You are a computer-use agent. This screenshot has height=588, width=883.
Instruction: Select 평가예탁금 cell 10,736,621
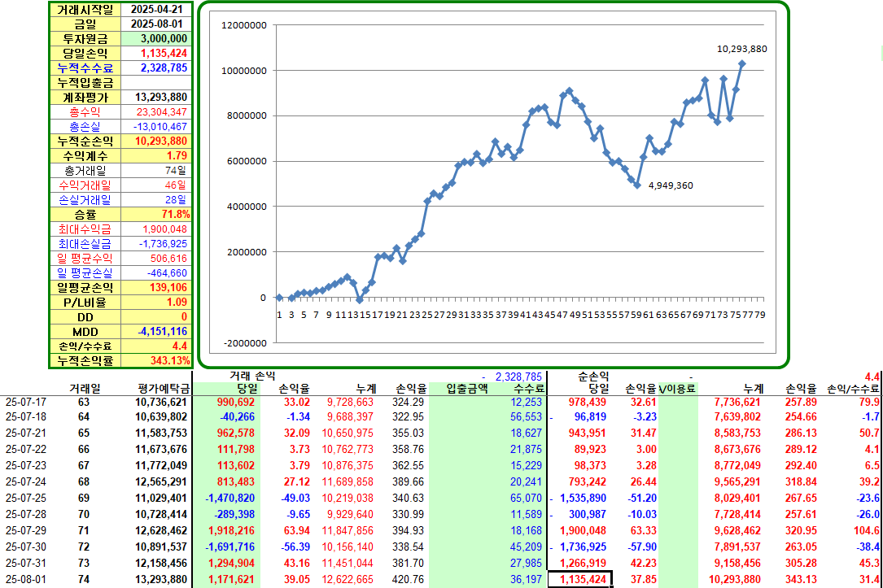coord(160,402)
